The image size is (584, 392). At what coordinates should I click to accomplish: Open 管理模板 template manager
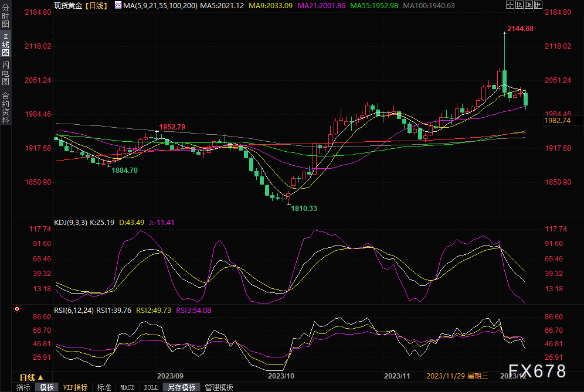point(219,387)
